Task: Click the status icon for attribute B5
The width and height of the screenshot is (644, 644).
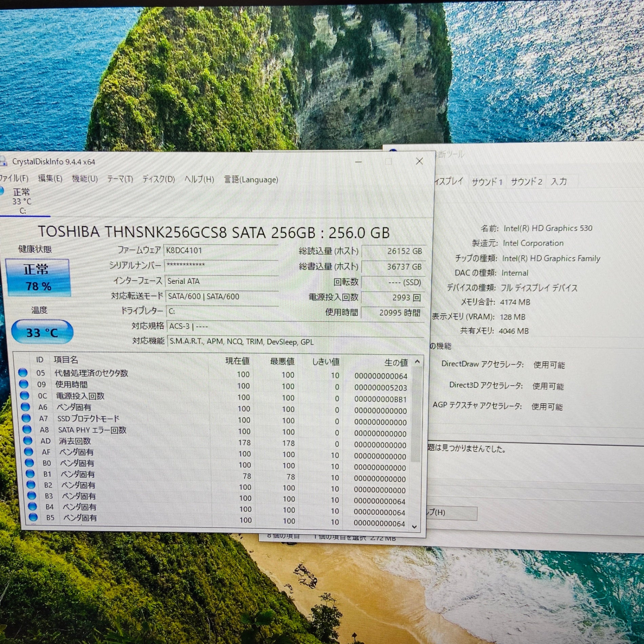Action: (33, 517)
